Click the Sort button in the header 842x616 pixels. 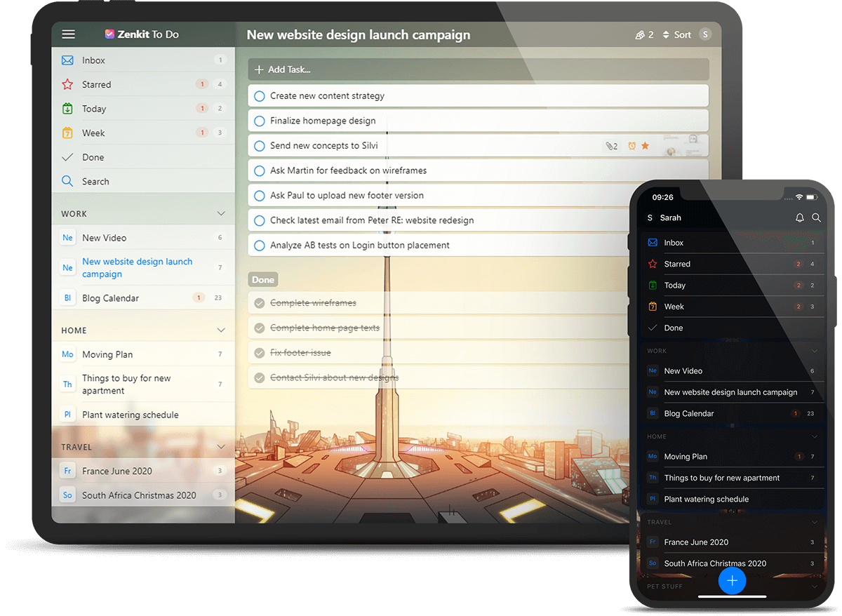(x=677, y=34)
